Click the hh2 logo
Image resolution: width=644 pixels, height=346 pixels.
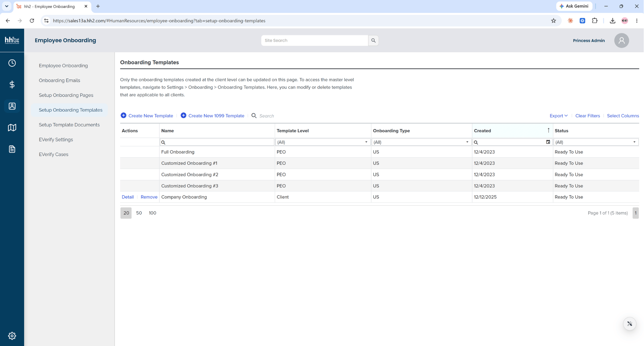(12, 40)
